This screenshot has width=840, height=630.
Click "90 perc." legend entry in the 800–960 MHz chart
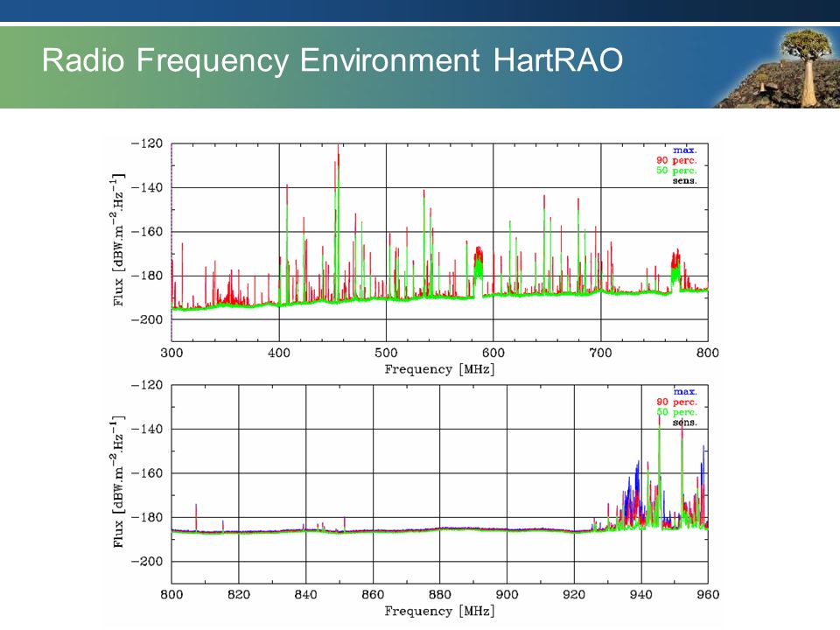676,402
